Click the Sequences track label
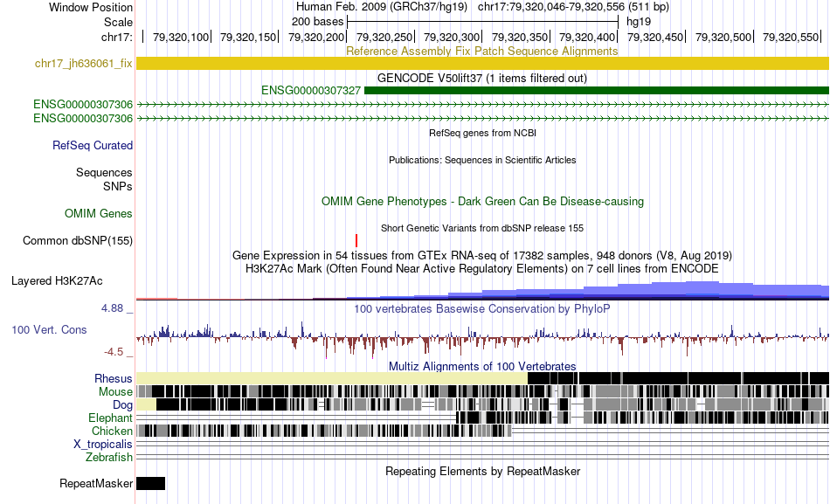Image resolution: width=830 pixels, height=504 pixels. [x=104, y=173]
